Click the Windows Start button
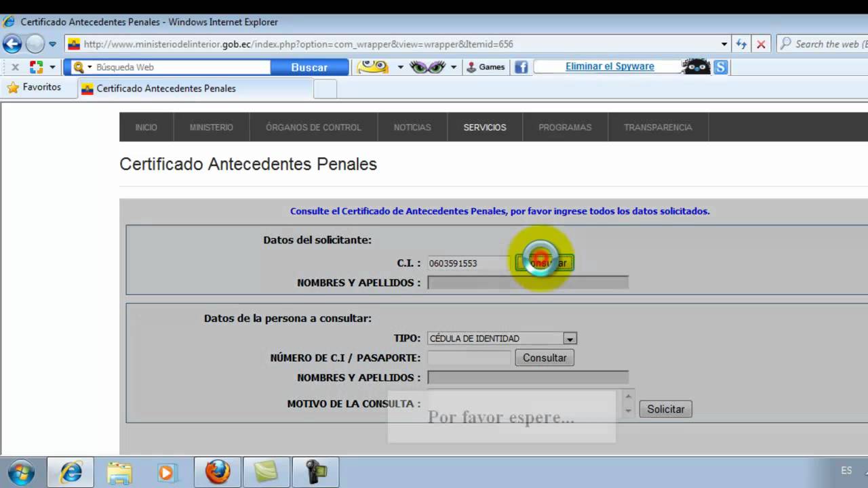 20,471
